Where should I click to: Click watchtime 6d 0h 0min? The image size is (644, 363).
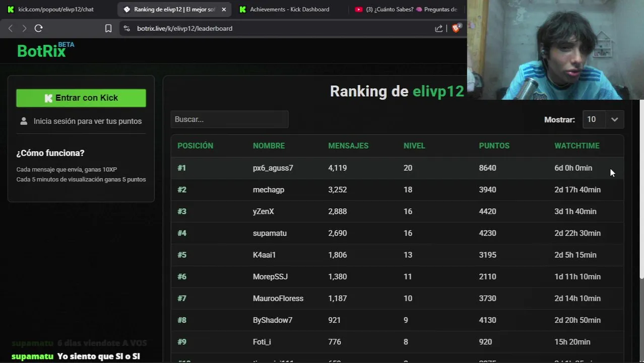pos(573,168)
